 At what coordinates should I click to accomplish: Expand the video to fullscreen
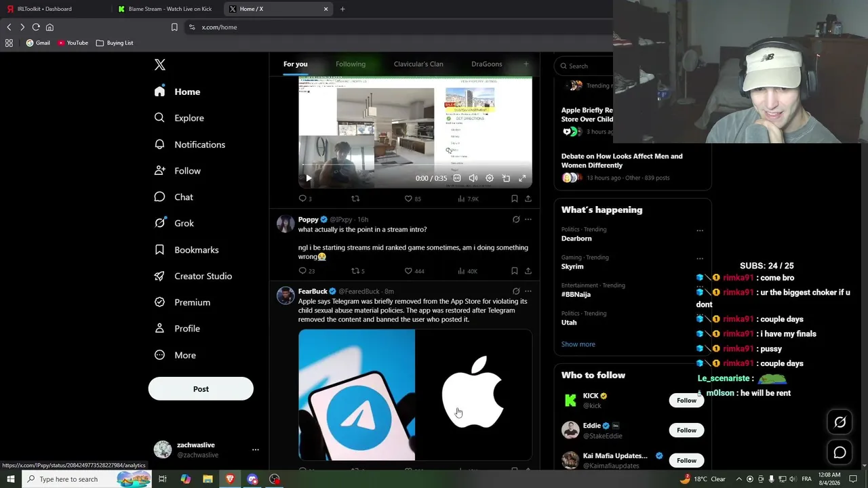pos(522,178)
